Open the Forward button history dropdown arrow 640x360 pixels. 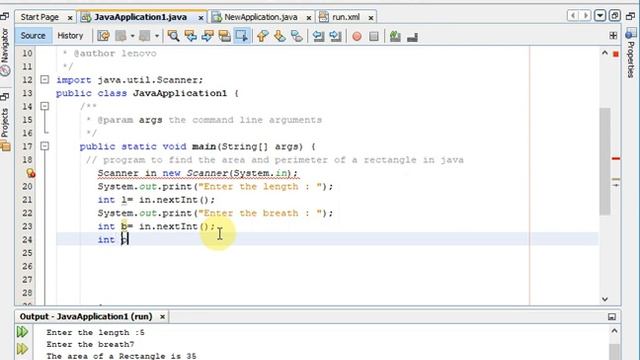[x=157, y=36]
